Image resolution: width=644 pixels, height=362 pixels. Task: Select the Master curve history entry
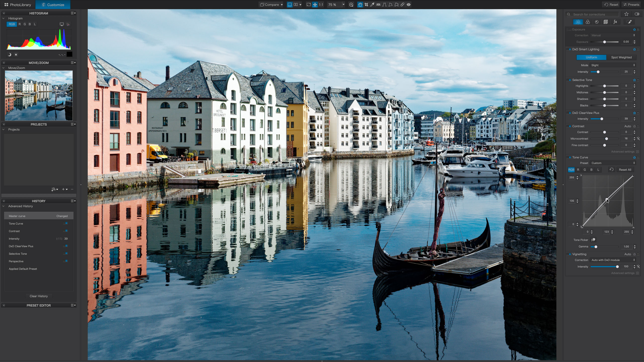pyautogui.click(x=39, y=216)
